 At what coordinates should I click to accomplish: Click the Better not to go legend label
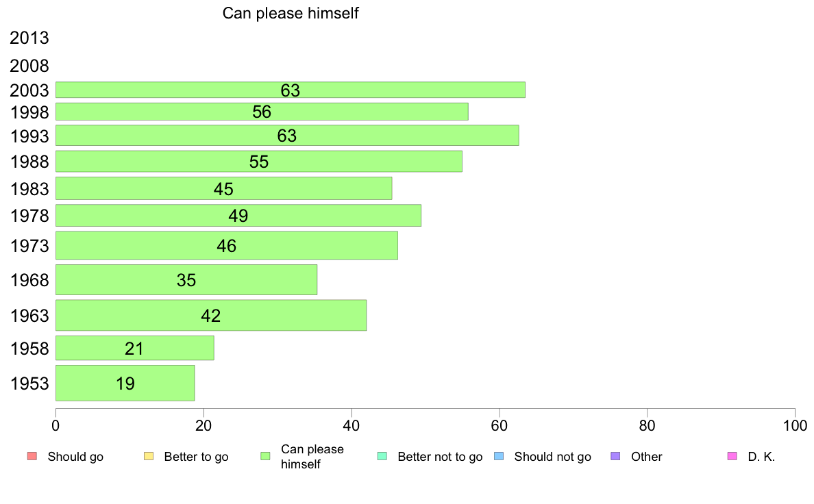[440, 457]
